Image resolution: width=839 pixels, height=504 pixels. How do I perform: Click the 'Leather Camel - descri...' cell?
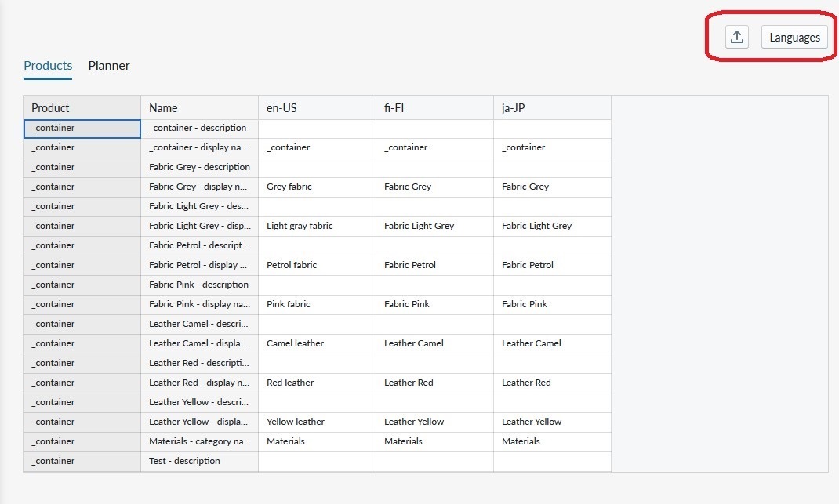200,325
